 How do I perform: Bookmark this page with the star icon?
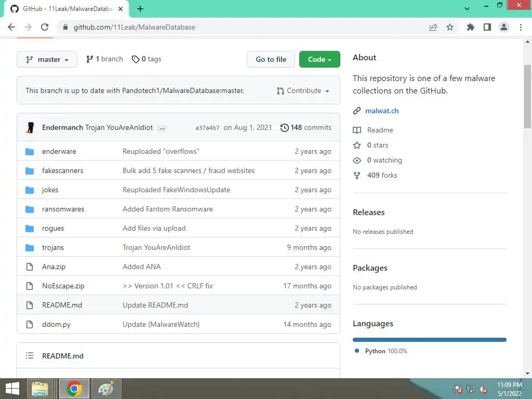coord(450,27)
